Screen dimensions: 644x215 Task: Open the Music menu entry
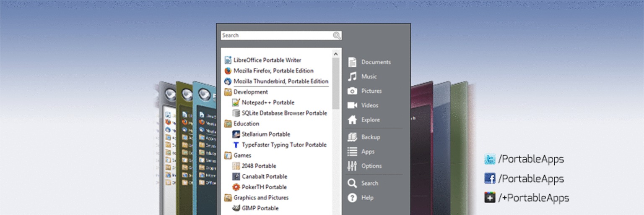point(369,76)
